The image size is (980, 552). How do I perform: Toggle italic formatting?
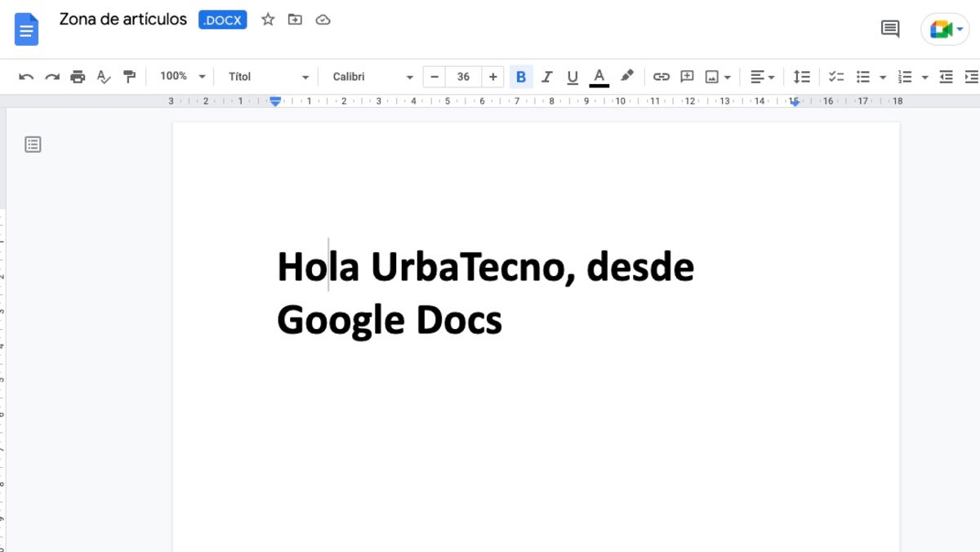547,77
